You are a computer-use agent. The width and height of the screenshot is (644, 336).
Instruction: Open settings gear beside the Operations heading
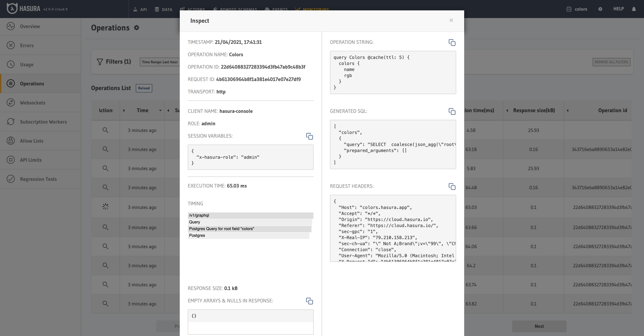point(137,28)
